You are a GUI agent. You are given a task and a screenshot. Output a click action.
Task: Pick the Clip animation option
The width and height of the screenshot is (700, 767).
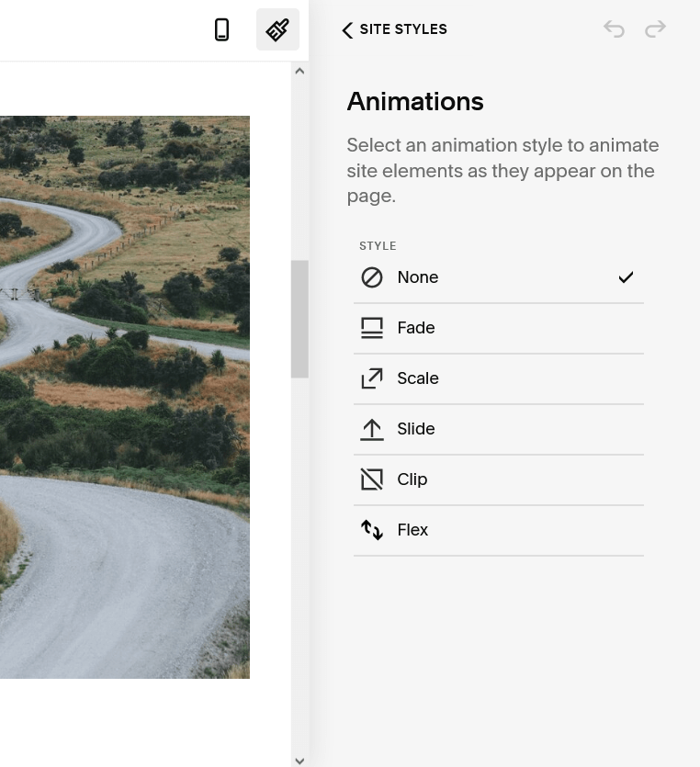499,479
